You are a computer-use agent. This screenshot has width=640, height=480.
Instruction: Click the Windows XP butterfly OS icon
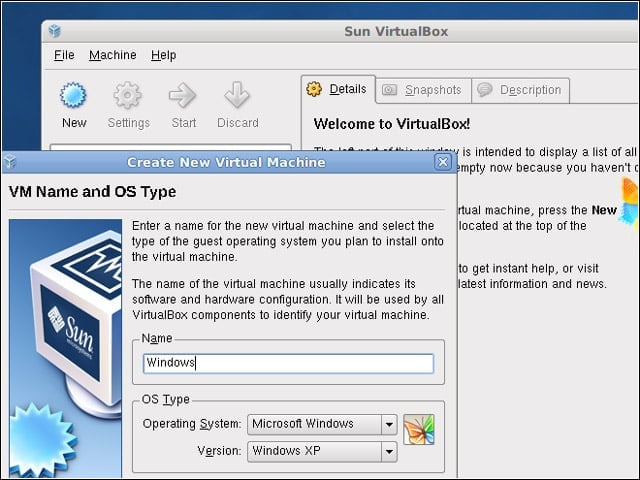pos(419,429)
